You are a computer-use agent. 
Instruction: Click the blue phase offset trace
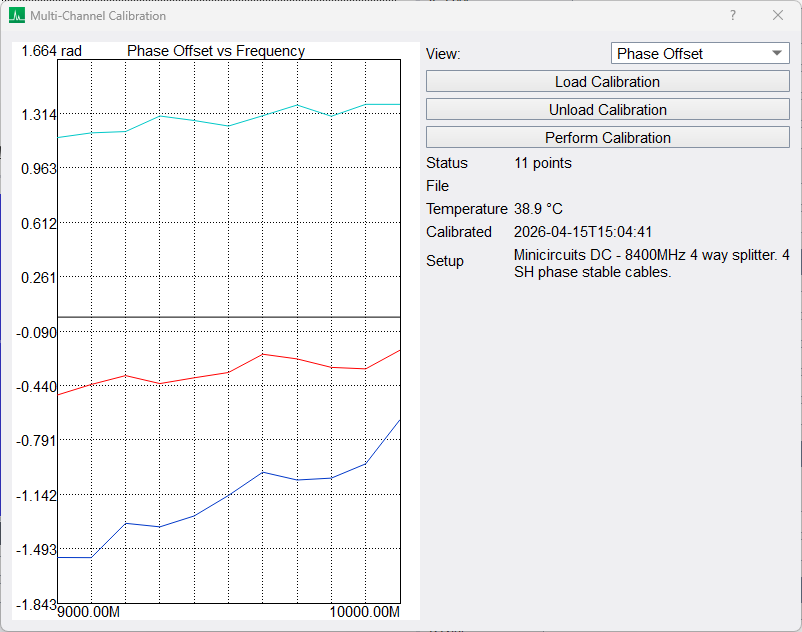click(x=229, y=495)
